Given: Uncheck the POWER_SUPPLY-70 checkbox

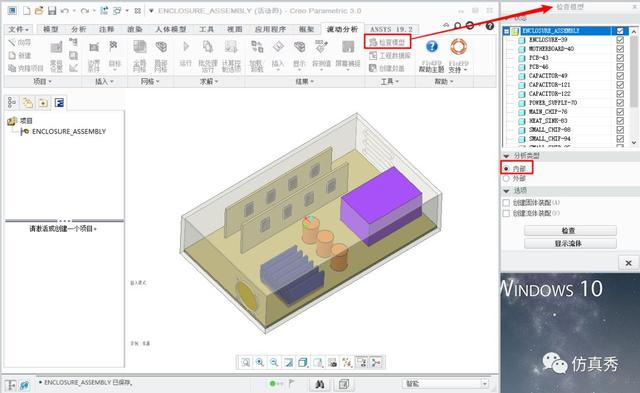Looking at the screenshot, I should [620, 102].
